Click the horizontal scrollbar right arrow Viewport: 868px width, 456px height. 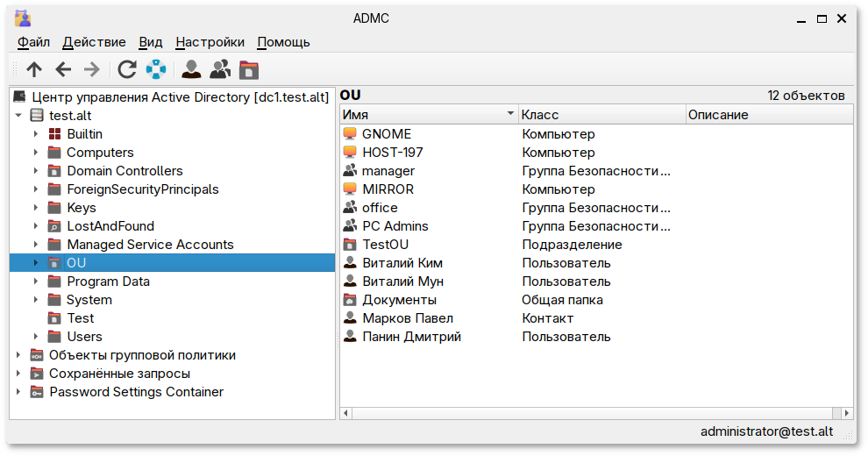pyautogui.click(x=847, y=413)
